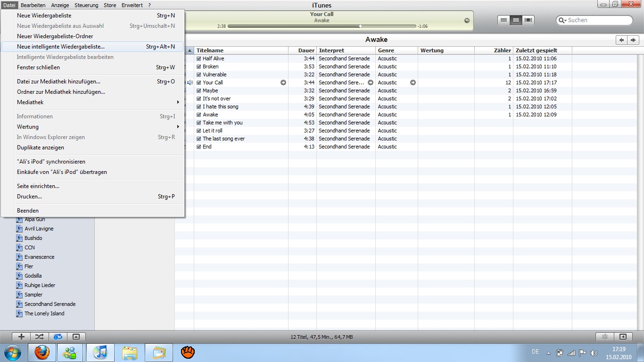
Task: Go to previous album arrow
Action: [621, 40]
